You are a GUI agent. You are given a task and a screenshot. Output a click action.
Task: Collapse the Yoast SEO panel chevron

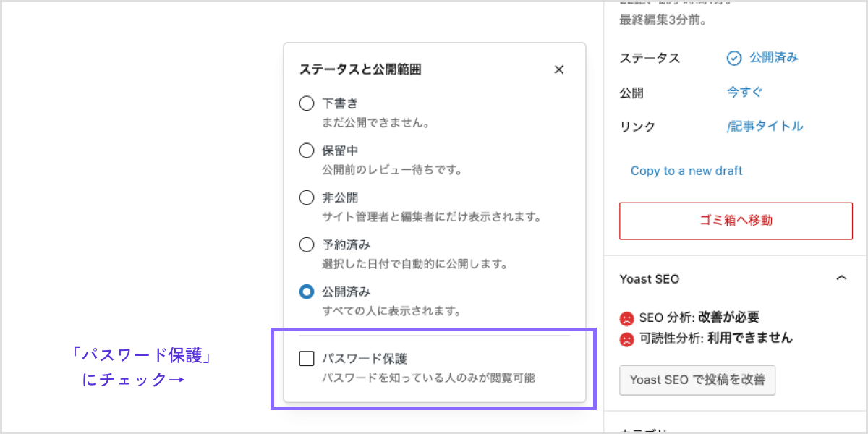point(841,278)
